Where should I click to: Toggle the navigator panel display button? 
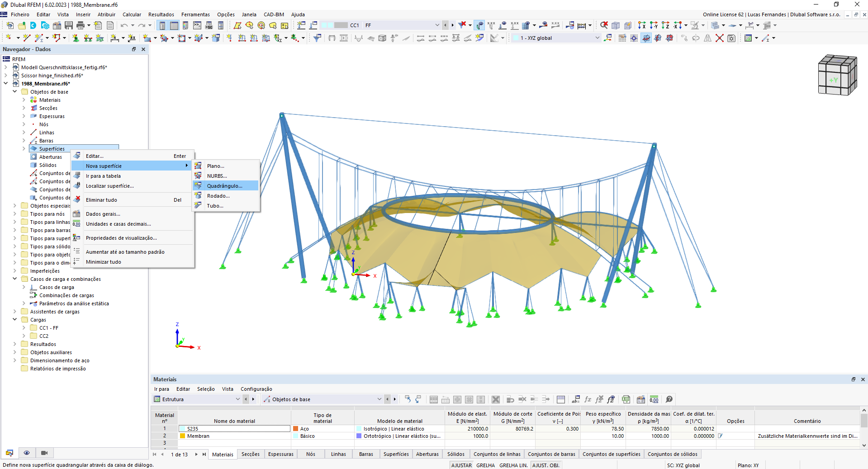tap(162, 25)
